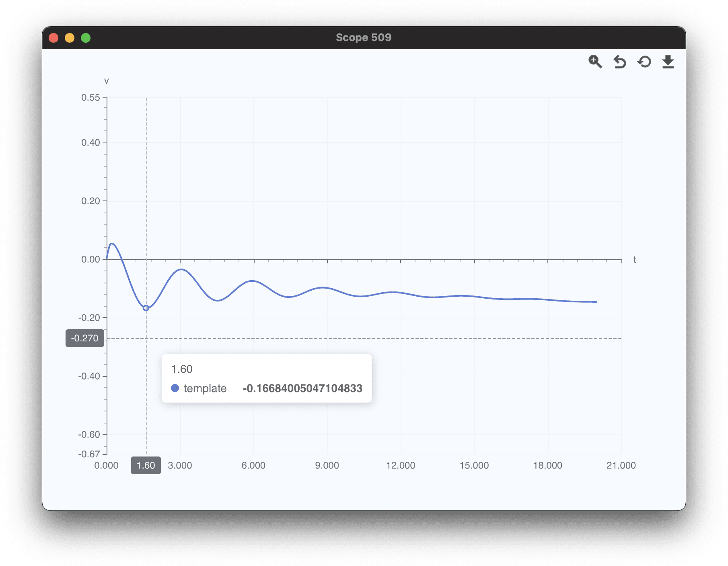Click the 1.60 x-axis pointer label

pyautogui.click(x=146, y=465)
